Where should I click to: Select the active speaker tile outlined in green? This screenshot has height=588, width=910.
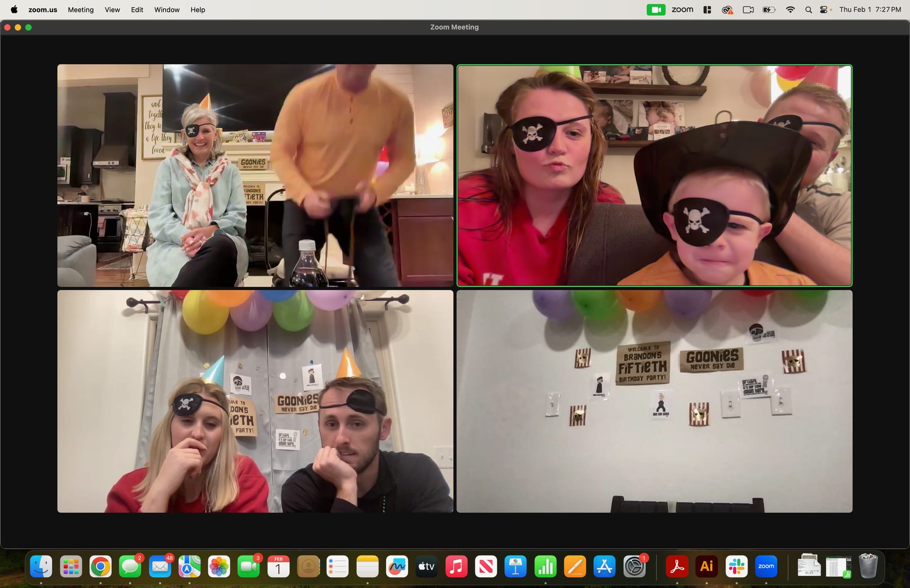point(654,176)
